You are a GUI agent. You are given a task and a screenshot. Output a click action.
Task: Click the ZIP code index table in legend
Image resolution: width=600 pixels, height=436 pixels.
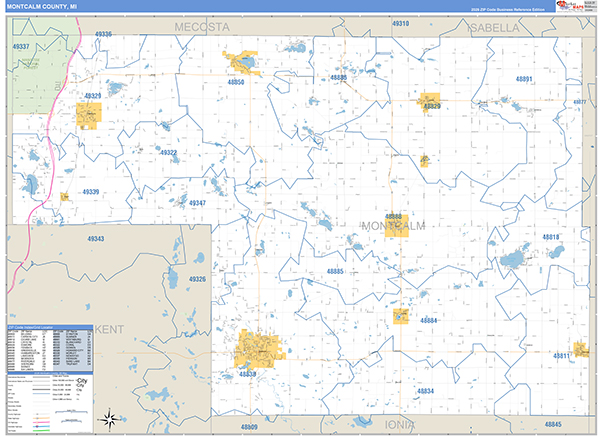pyautogui.click(x=50, y=346)
